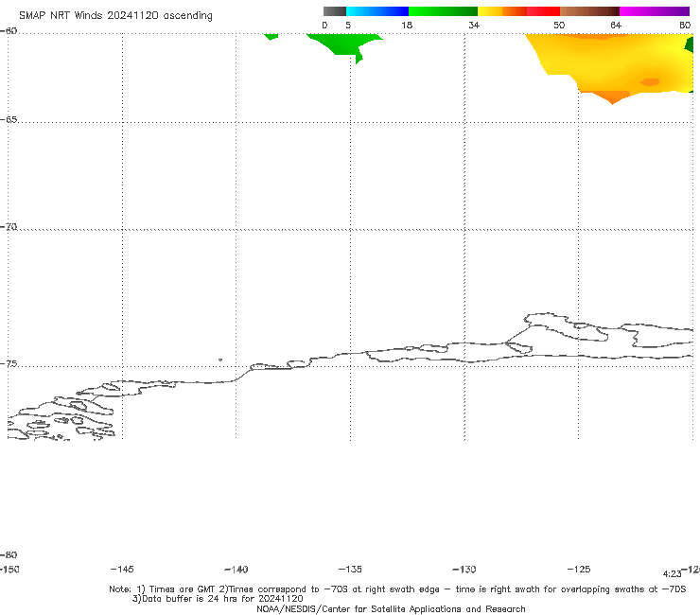700x615 pixels.
Task: Click the color bar label 50
Action: (x=559, y=25)
